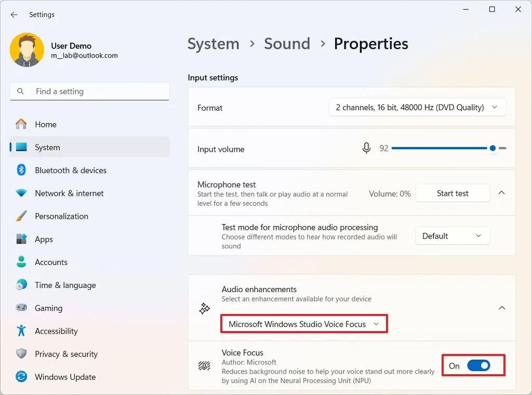Open the audio enhancements selector dropdown
This screenshot has height=395, width=532.
point(303,323)
